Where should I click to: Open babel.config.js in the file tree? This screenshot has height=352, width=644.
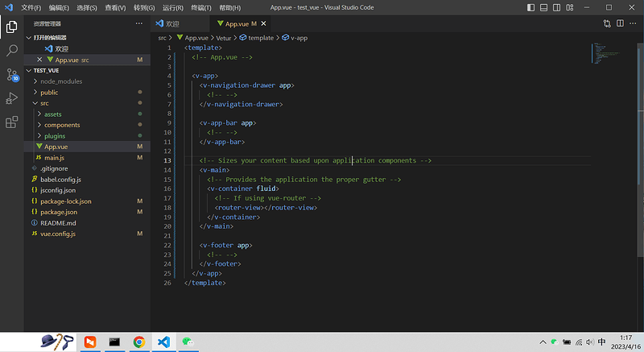pyautogui.click(x=61, y=180)
